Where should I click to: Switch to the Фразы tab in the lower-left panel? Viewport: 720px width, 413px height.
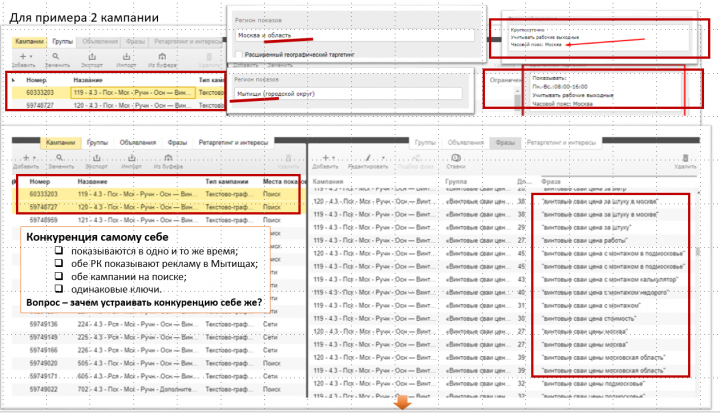(177, 142)
